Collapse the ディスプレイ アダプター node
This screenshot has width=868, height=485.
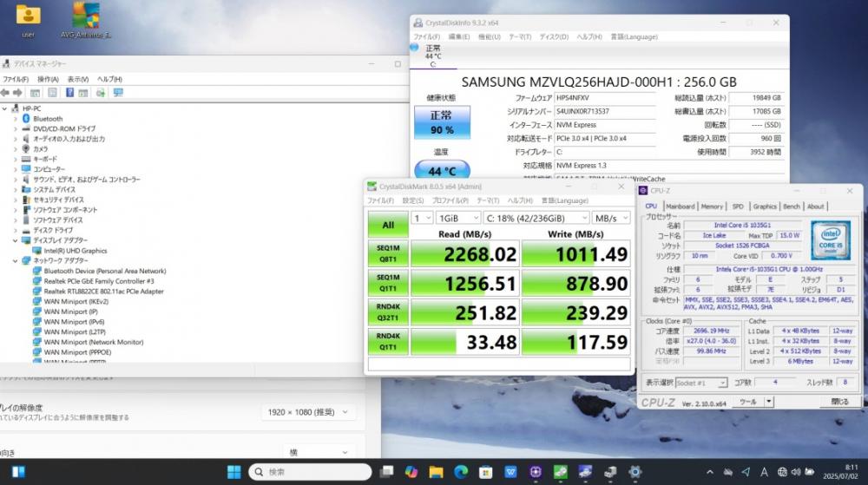[16, 240]
